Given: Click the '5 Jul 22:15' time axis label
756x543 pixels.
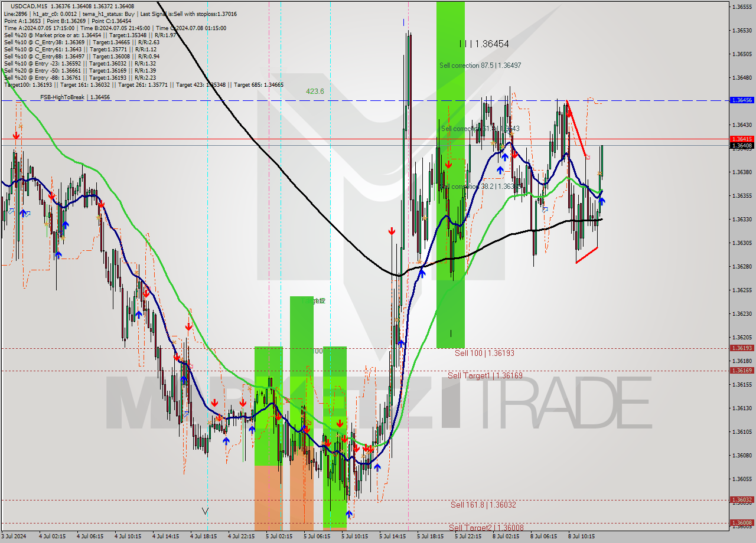Looking at the screenshot, I should click(x=469, y=537).
